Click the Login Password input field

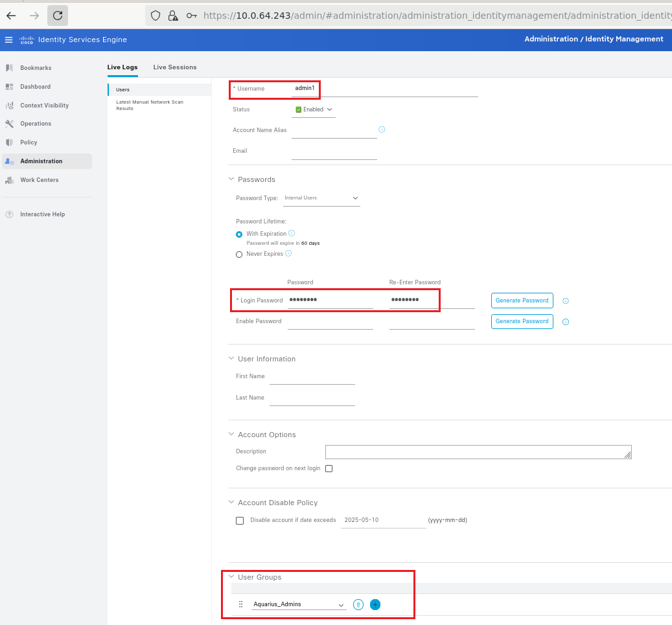[330, 301]
